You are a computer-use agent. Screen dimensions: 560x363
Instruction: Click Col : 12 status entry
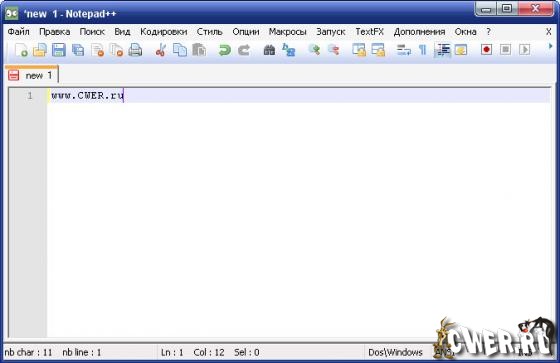click(x=209, y=353)
